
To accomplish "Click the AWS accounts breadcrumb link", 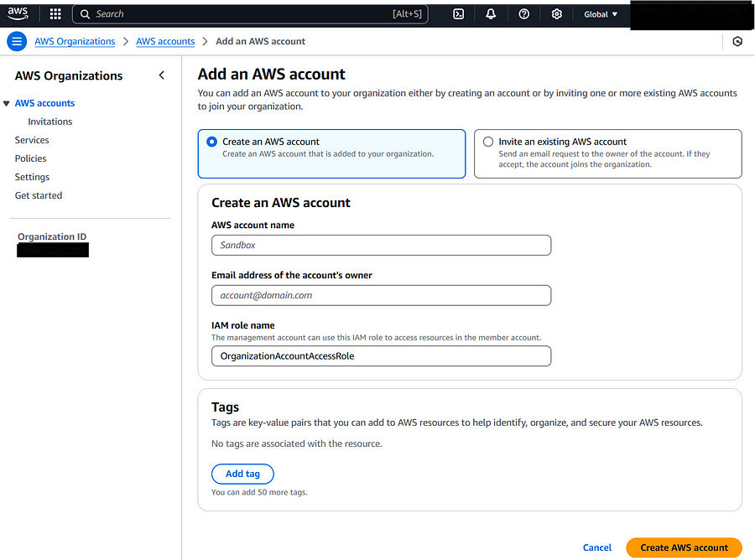I will [x=165, y=41].
